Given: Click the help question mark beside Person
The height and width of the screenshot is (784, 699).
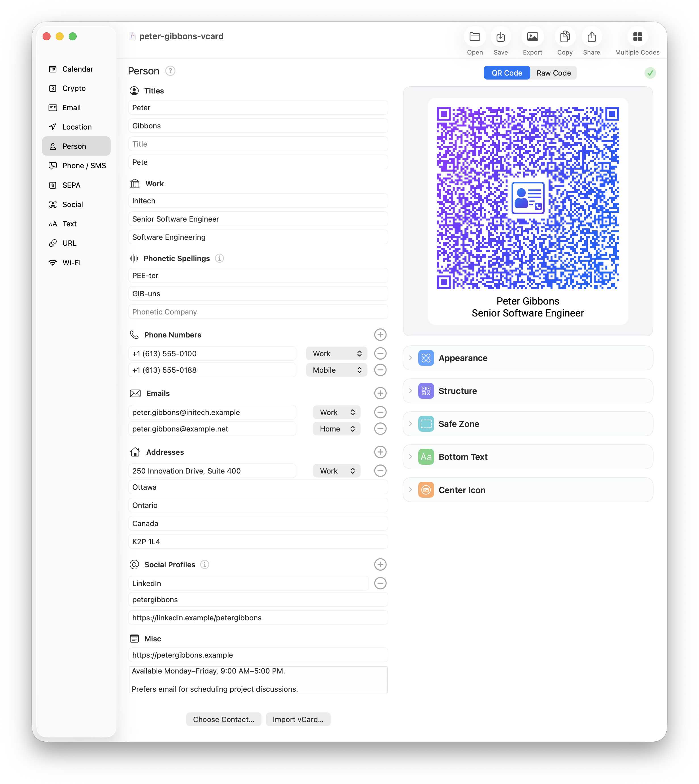Looking at the screenshot, I should click(x=170, y=71).
